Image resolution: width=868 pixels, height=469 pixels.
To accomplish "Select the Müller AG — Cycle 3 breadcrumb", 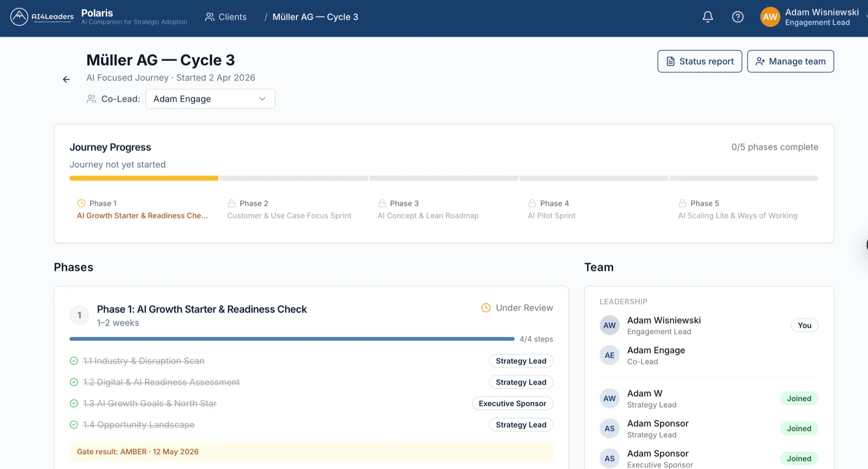I will click(316, 17).
